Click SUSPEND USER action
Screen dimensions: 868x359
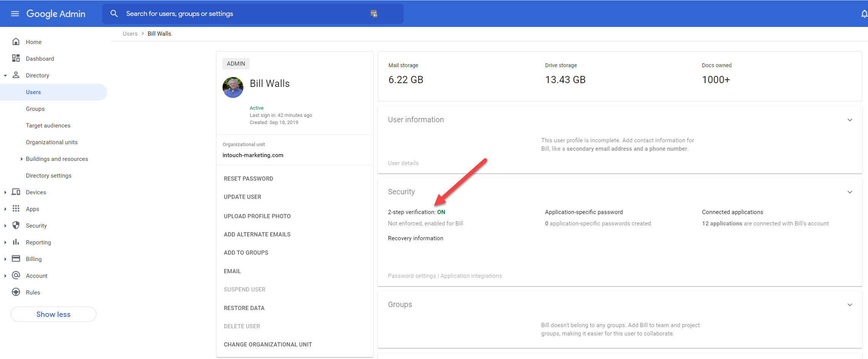point(245,290)
